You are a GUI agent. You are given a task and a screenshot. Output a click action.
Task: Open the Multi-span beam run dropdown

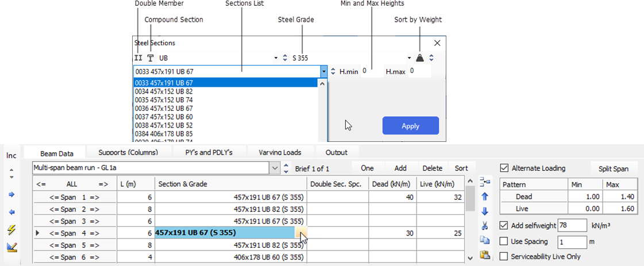tap(275, 168)
